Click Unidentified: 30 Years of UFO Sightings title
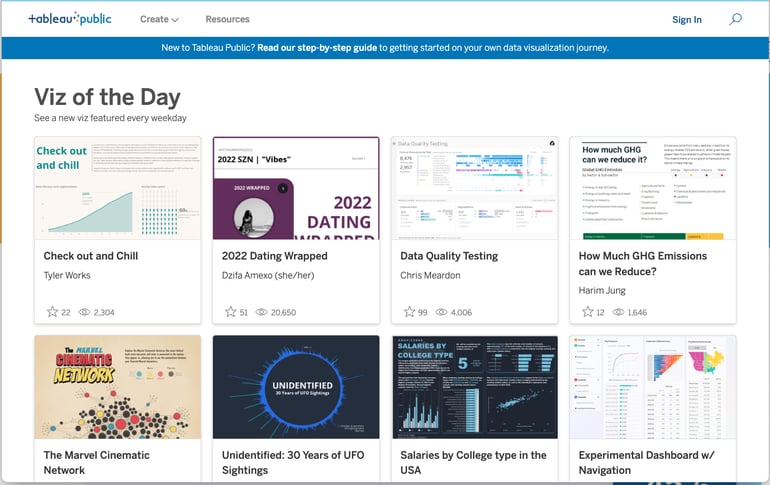 click(x=293, y=462)
